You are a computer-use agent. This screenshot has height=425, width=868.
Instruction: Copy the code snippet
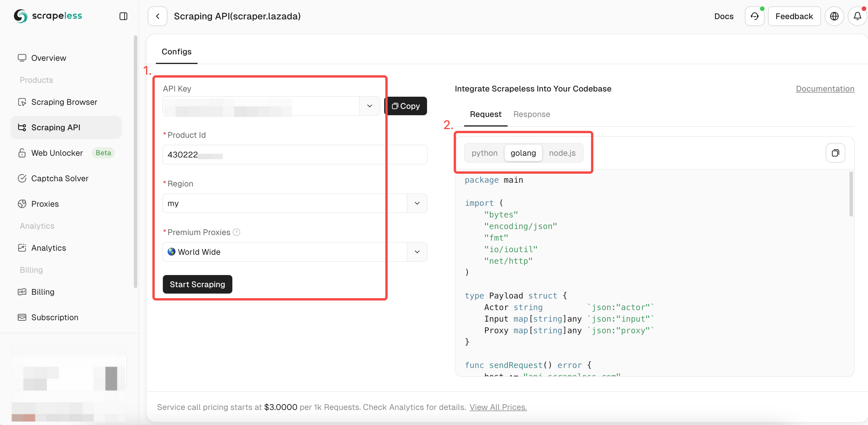coord(835,153)
